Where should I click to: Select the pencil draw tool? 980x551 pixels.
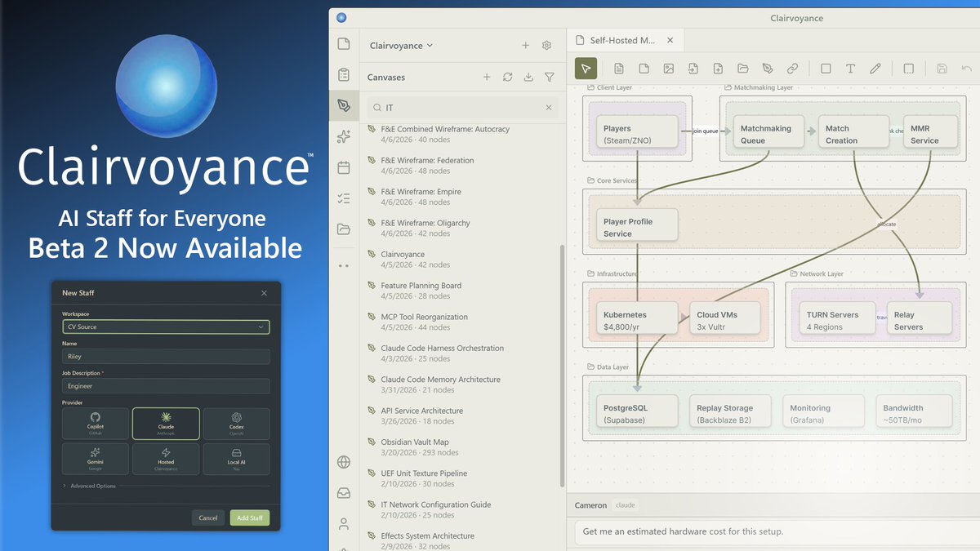coord(875,69)
